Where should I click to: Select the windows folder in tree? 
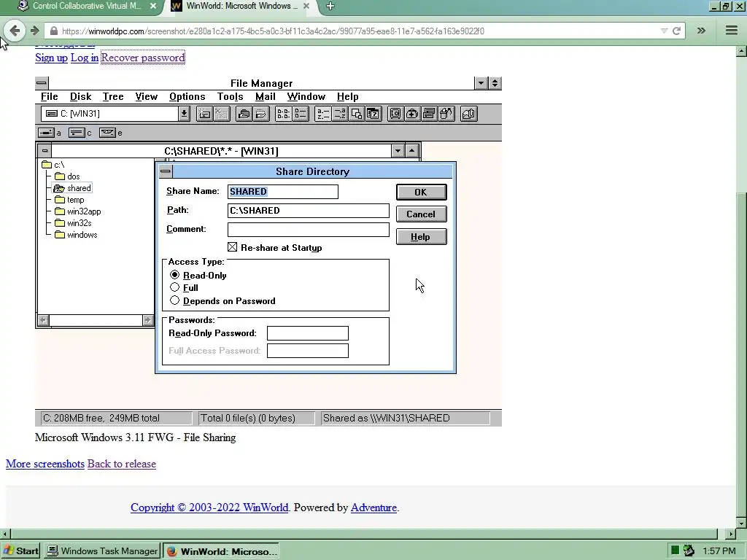(76, 235)
